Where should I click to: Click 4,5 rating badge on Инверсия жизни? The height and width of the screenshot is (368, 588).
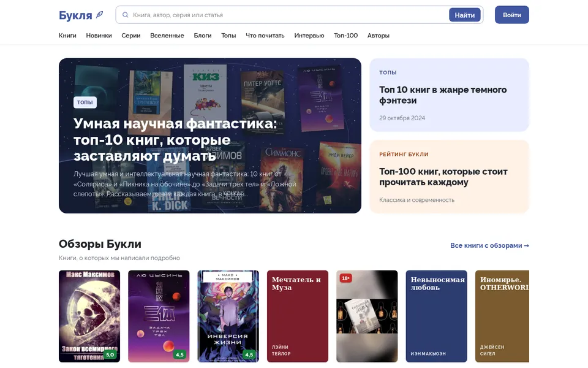249,355
